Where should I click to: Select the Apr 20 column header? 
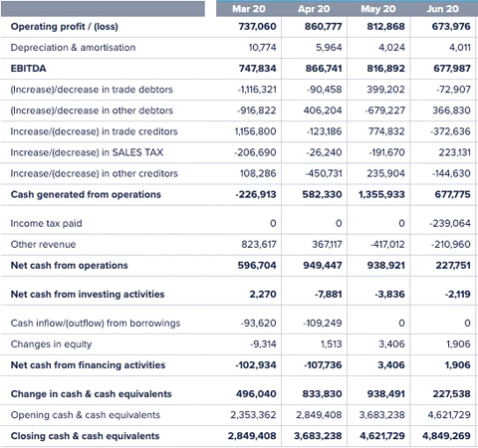point(314,9)
